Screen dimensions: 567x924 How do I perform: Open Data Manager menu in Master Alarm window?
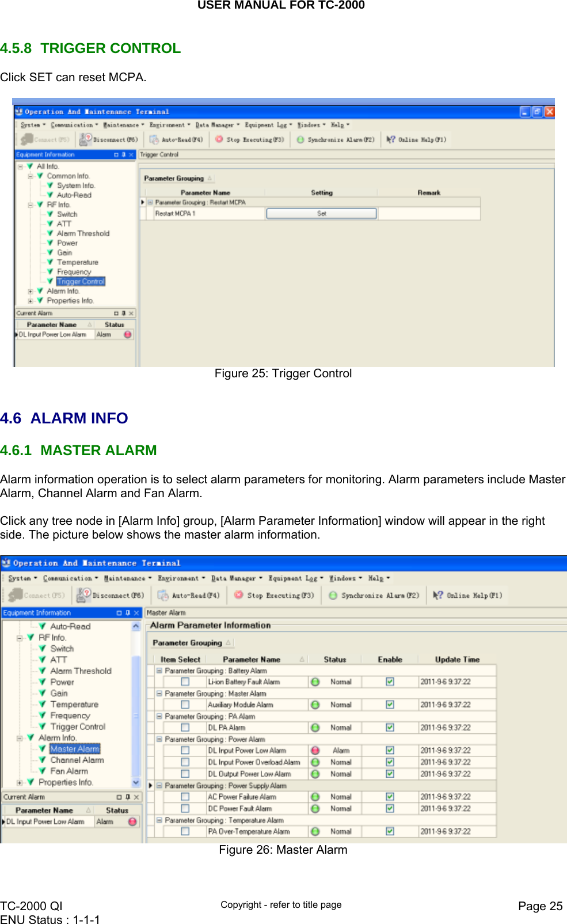pos(237,578)
